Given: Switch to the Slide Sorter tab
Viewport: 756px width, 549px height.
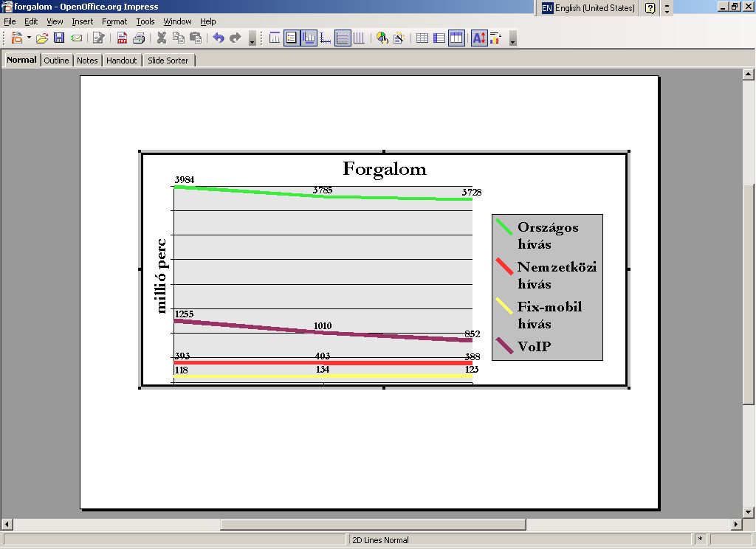Looking at the screenshot, I should pos(168,61).
